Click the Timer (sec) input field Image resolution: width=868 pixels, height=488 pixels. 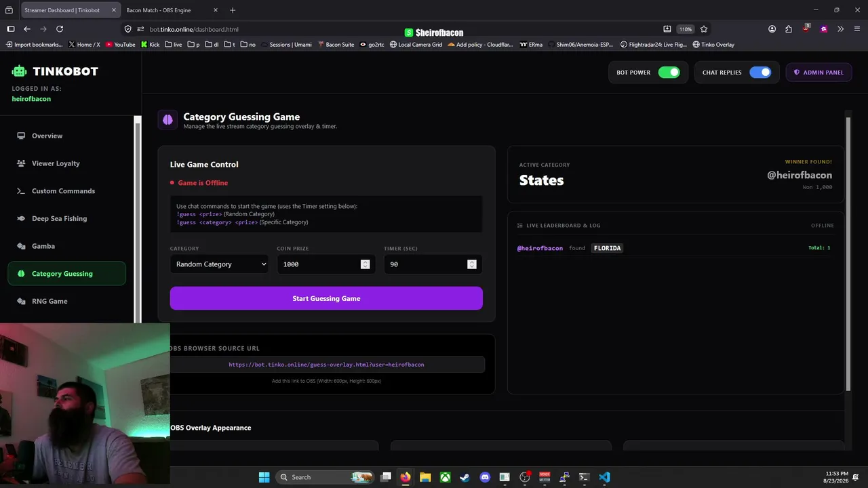(x=433, y=264)
